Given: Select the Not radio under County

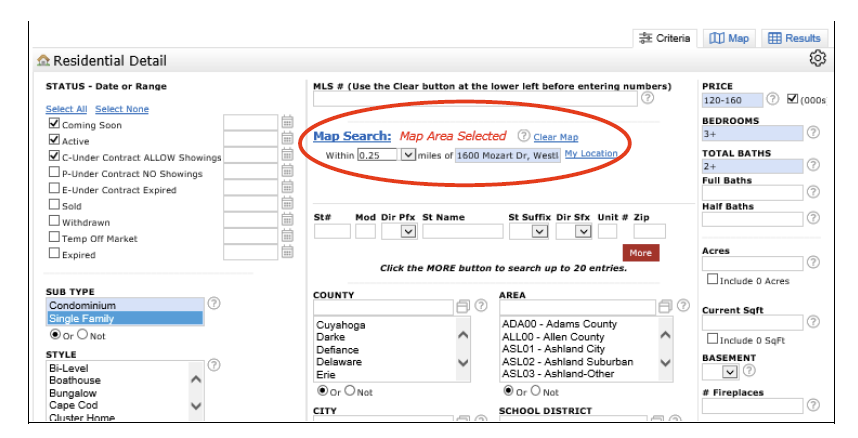Looking at the screenshot, I should click(350, 391).
